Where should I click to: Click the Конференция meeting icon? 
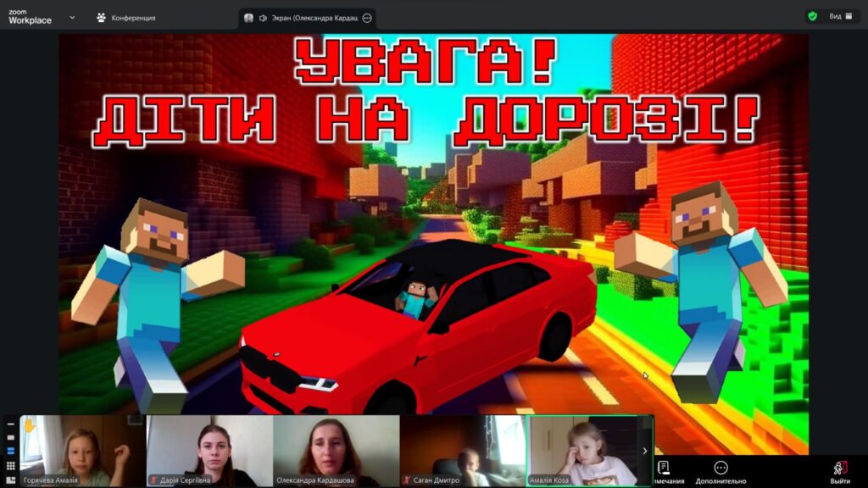(x=101, y=18)
